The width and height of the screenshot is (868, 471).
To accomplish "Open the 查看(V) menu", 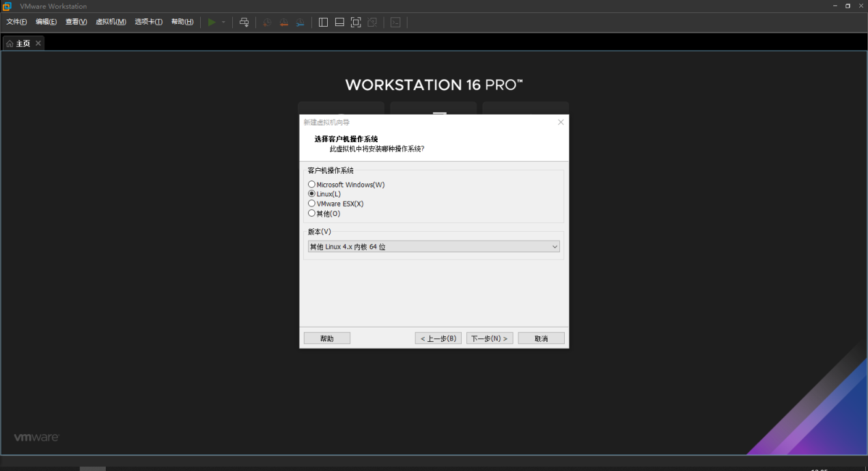I will [x=76, y=22].
